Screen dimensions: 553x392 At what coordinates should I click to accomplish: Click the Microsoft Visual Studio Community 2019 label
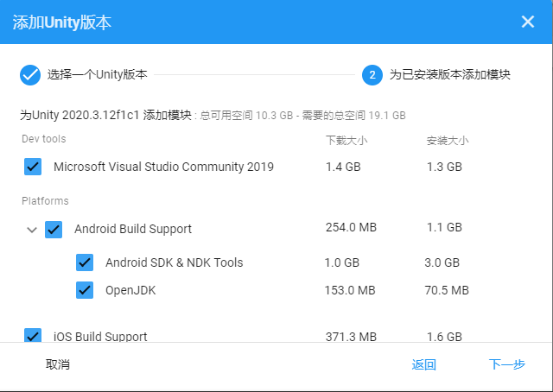(x=163, y=167)
